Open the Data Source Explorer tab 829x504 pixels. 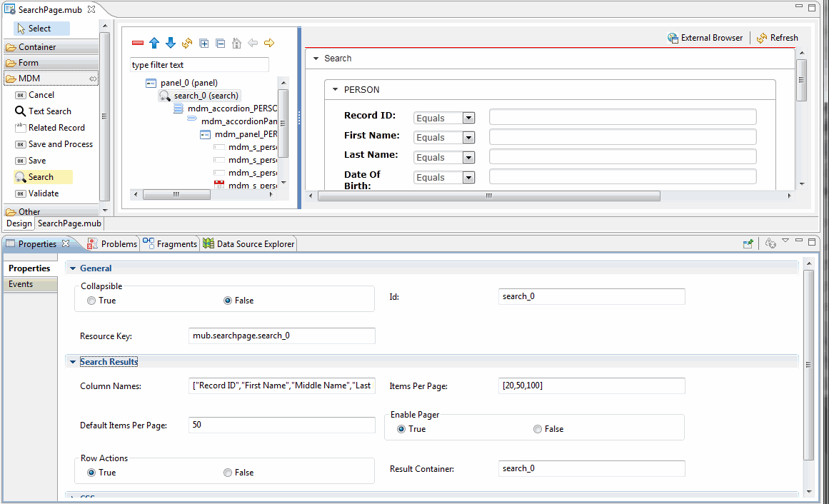click(x=249, y=244)
